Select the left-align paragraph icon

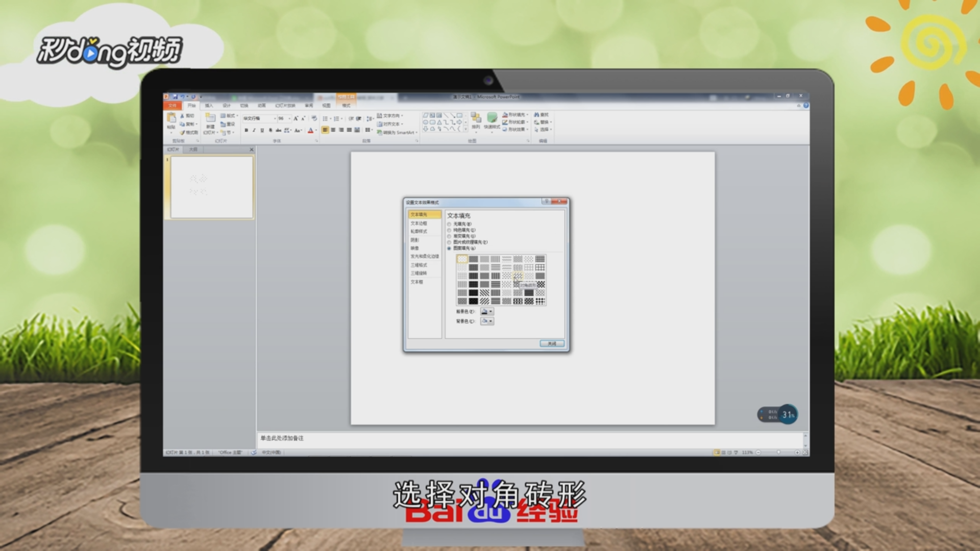pos(325,130)
